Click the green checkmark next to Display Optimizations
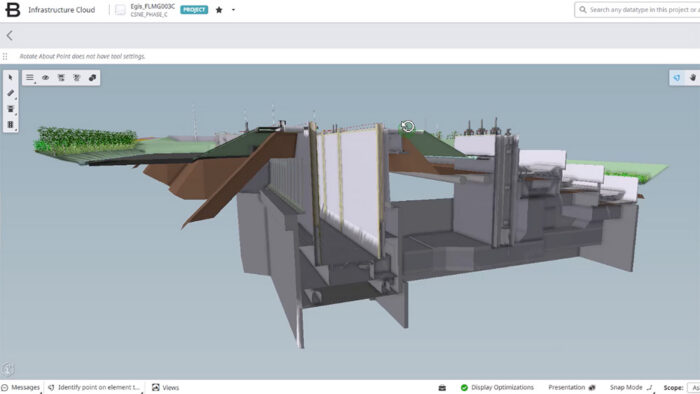 coord(464,387)
